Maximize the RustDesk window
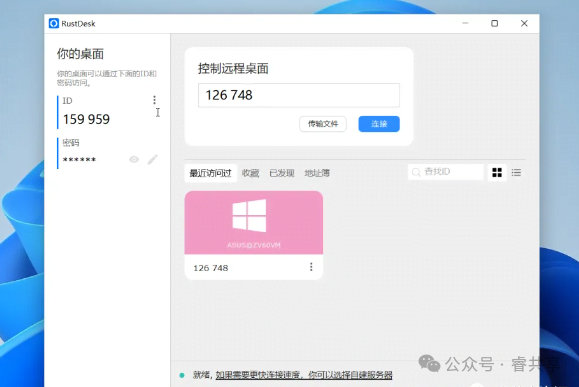Viewport: 579px width, 387px height. 494,23
